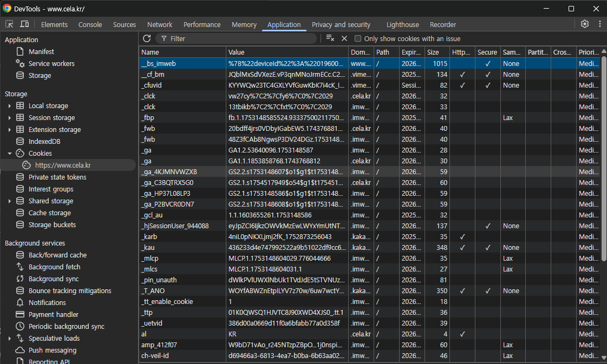
Task: Open DevTools settings gear
Action: (585, 24)
